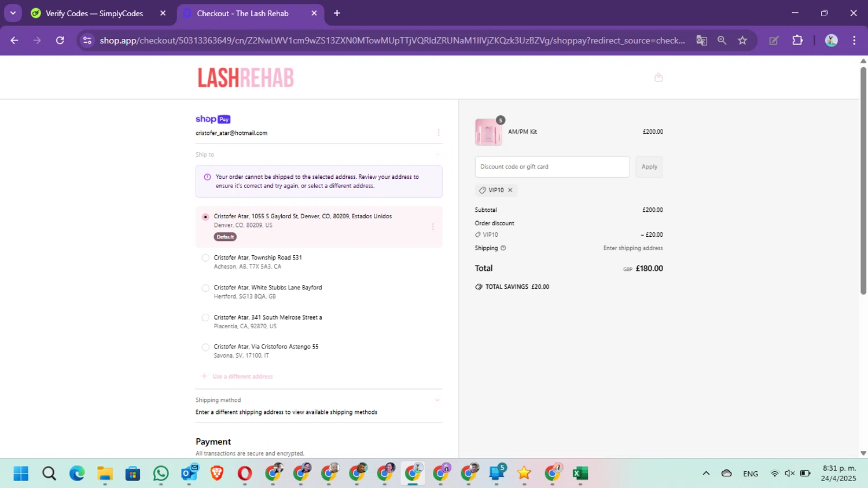Click the Payment section heading

[x=213, y=442]
